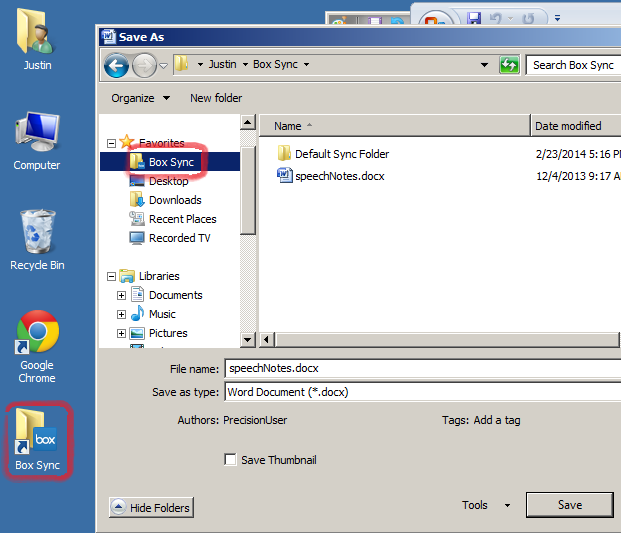Select Downloads in Favorites
The image size is (621, 533).
(175, 200)
